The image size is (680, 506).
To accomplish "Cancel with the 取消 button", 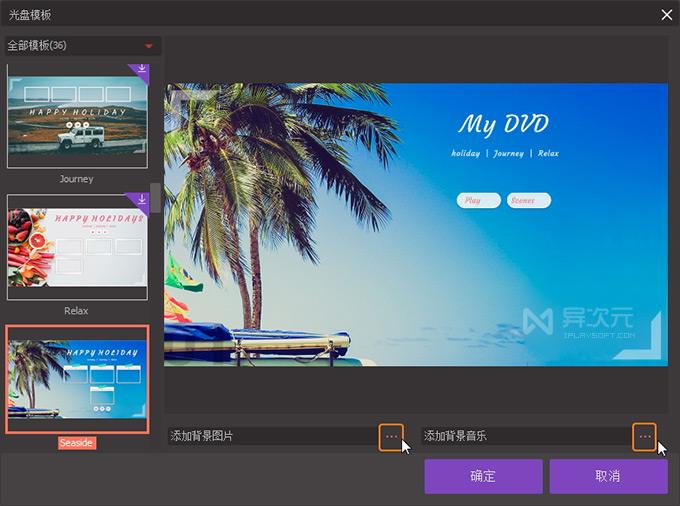I will click(x=608, y=476).
